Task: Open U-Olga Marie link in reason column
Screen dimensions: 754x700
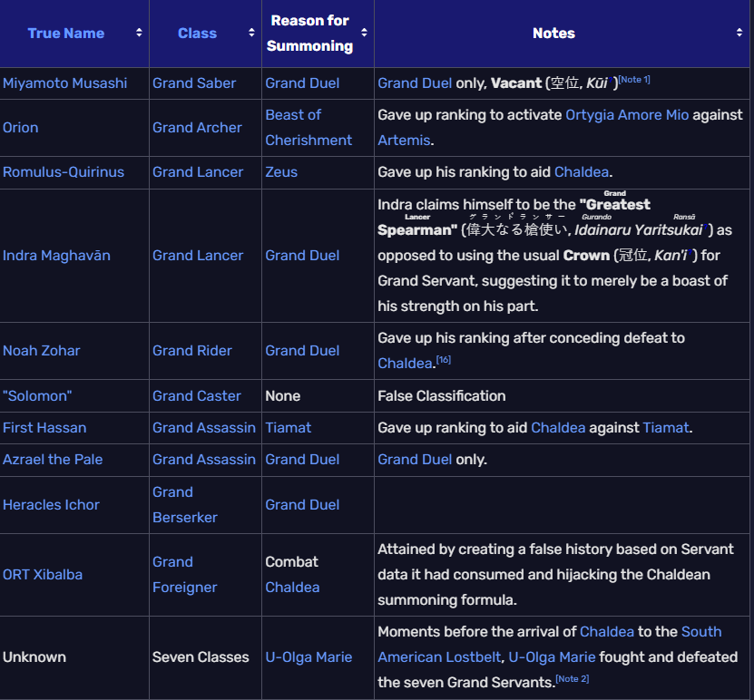Action: 308,657
